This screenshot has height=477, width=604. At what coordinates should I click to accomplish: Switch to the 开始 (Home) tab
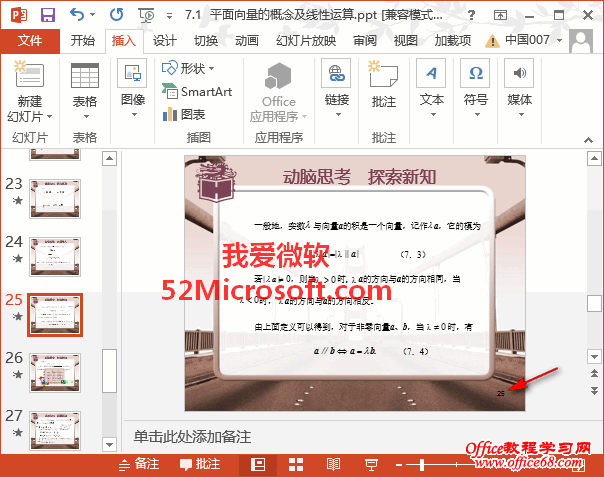coord(82,40)
